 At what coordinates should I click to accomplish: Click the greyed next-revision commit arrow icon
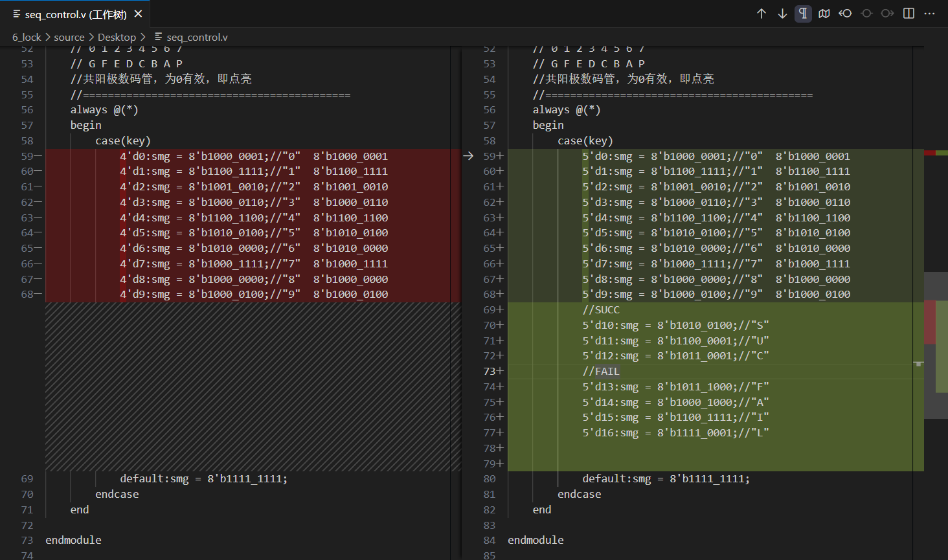click(x=888, y=14)
